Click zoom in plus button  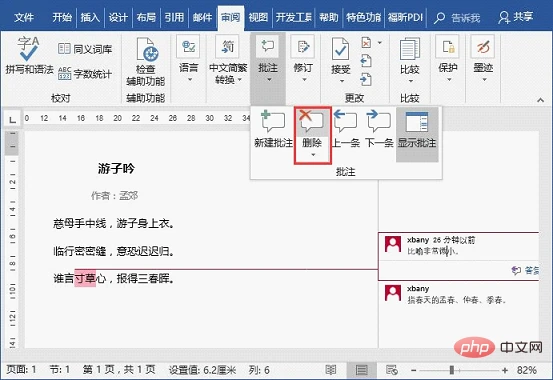505,370
